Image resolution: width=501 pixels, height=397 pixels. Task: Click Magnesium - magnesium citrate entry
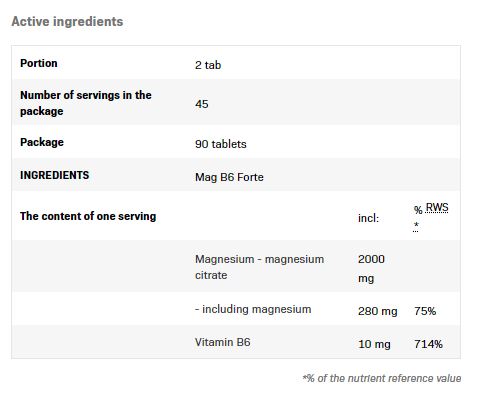coord(259,267)
